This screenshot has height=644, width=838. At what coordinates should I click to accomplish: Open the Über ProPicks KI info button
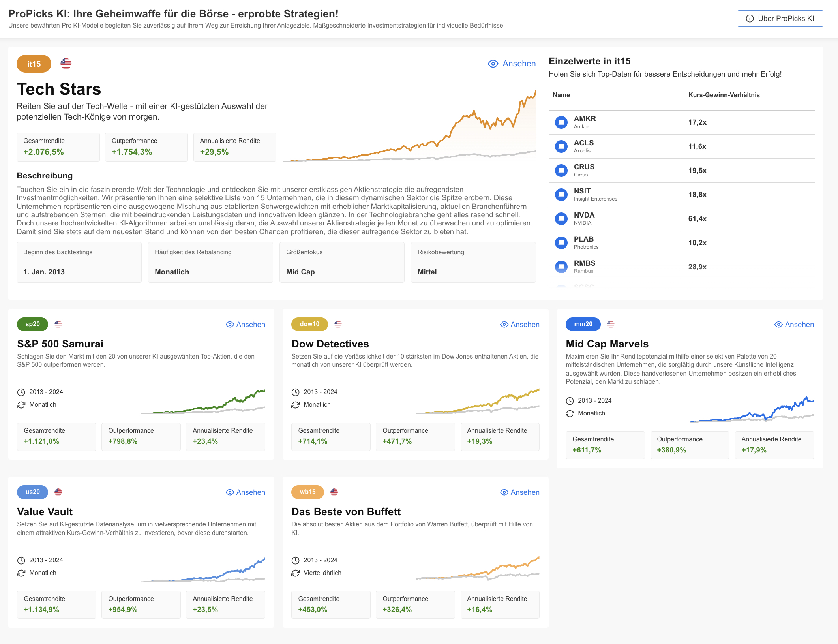tap(780, 19)
